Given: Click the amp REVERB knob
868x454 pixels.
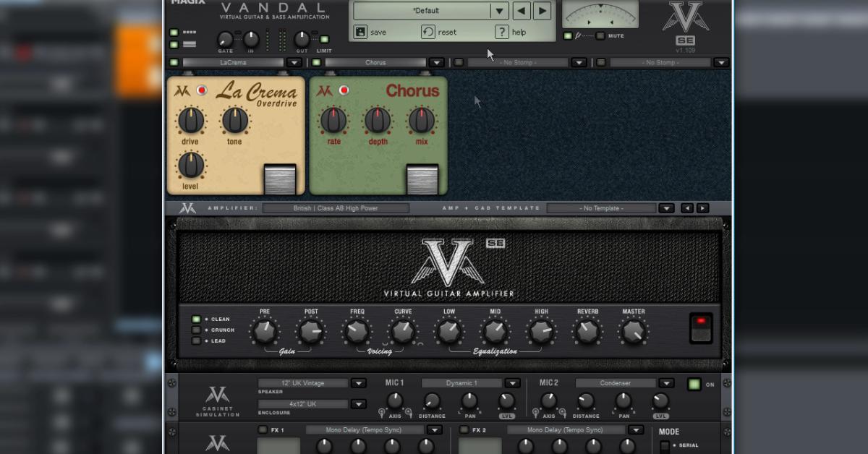Looking at the screenshot, I should coord(587,332).
